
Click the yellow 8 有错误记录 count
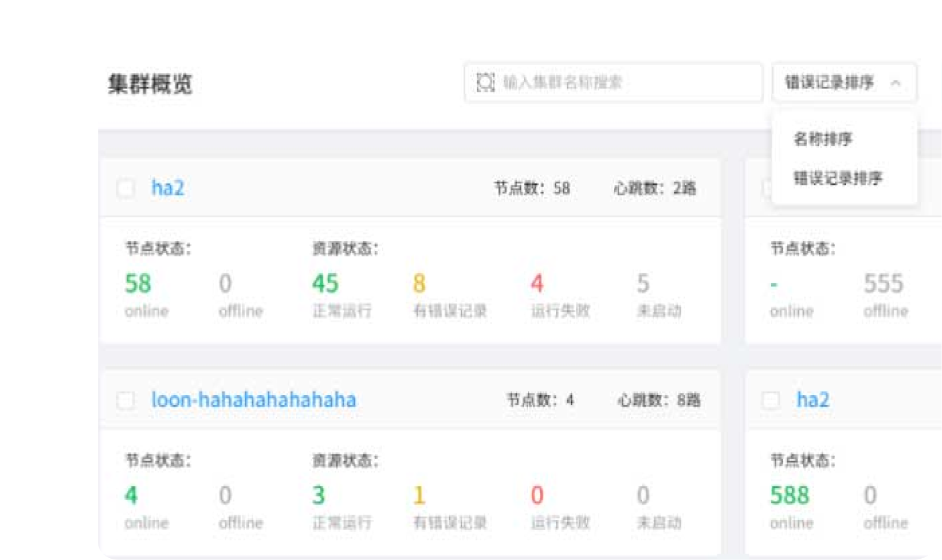point(419,284)
